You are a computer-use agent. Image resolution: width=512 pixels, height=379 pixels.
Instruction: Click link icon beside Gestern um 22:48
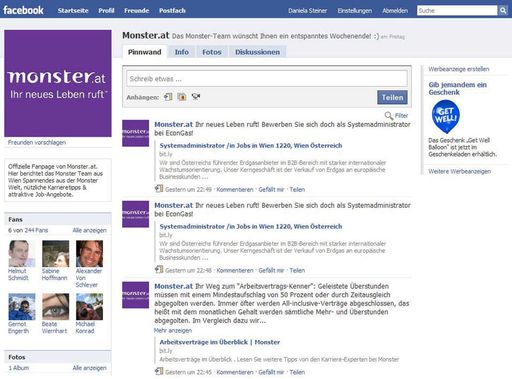click(159, 270)
